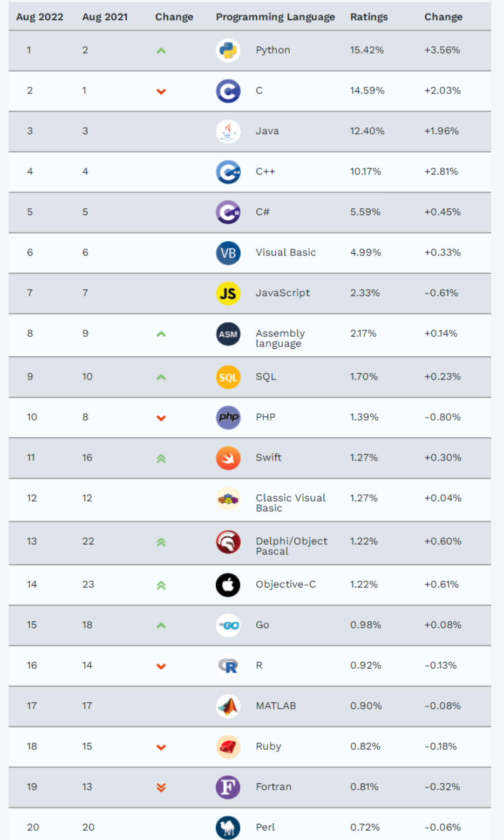Click the green up arrow for Python
The height and width of the screenshot is (840, 504).
coord(161,51)
